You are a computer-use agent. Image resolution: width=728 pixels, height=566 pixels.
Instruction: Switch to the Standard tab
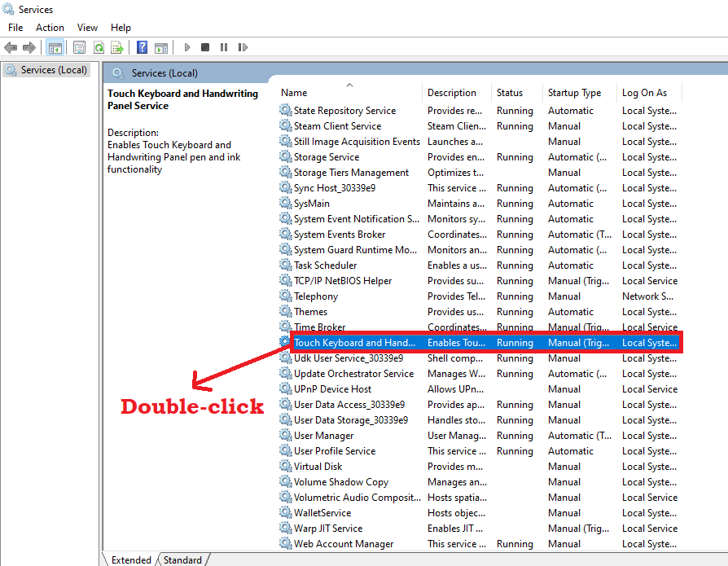click(x=182, y=559)
